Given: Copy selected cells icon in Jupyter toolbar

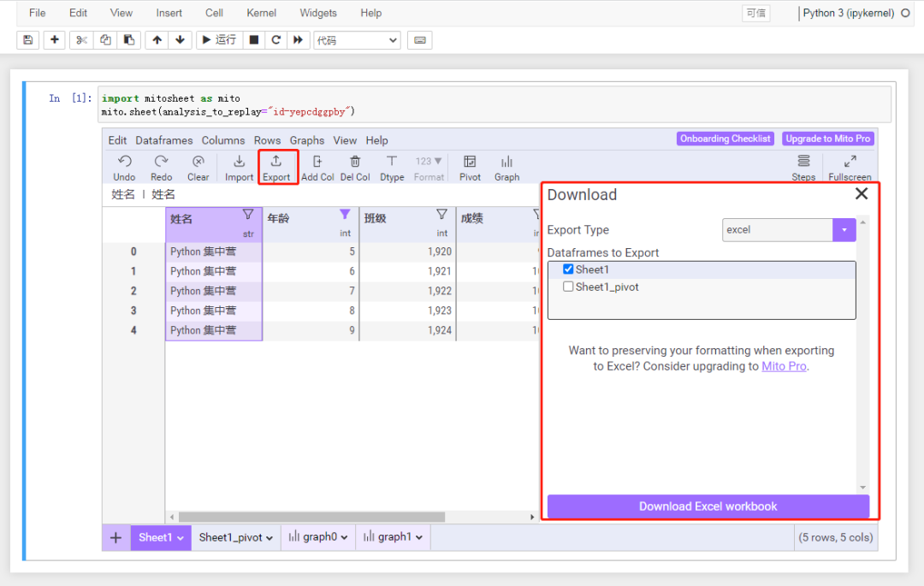Looking at the screenshot, I should click(x=105, y=40).
